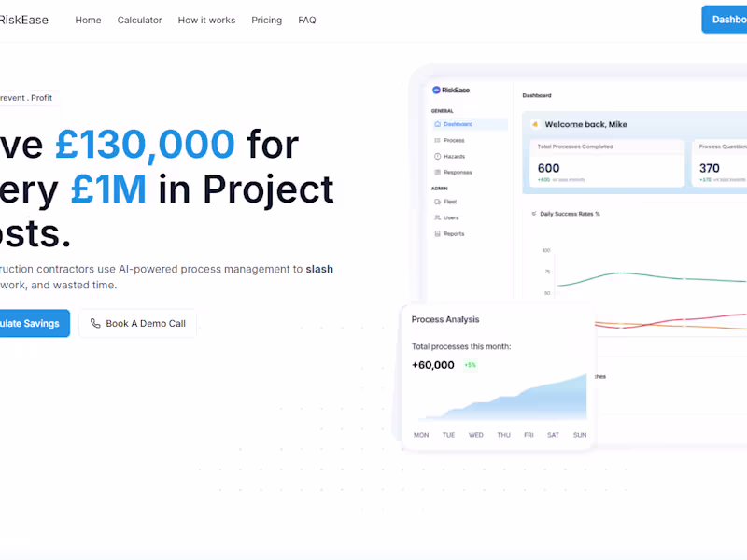
Task: Click the Daily Success Rates % label
Action: coord(570,214)
